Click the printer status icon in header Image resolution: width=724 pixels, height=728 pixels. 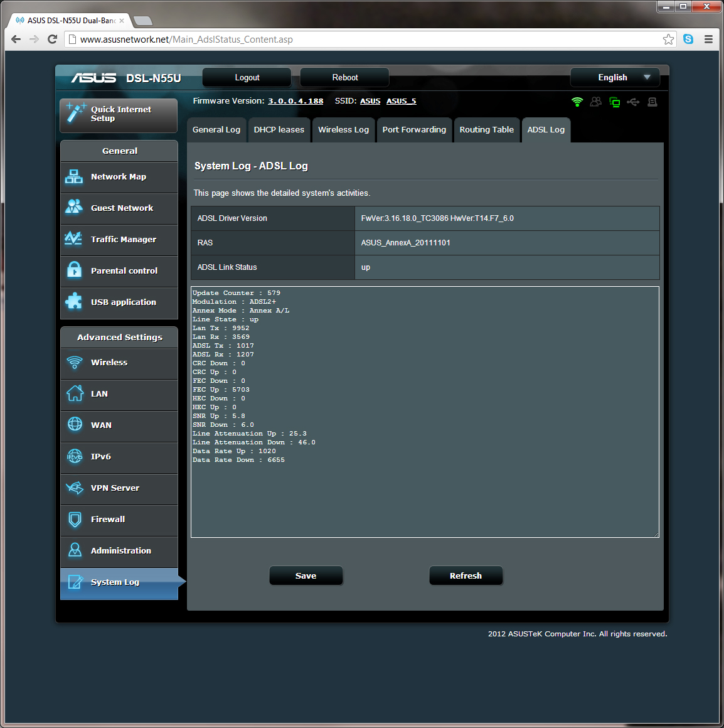pyautogui.click(x=652, y=102)
